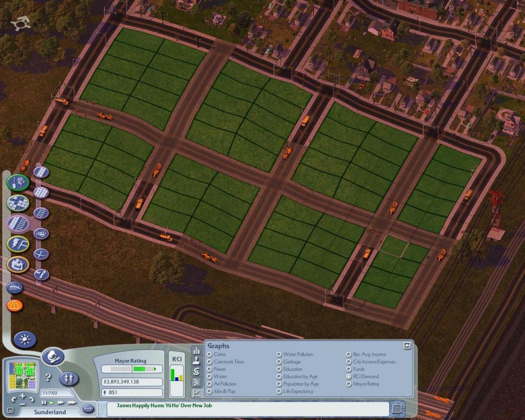
Task: Set simulation to fast-forward speed
Action: pos(61,402)
